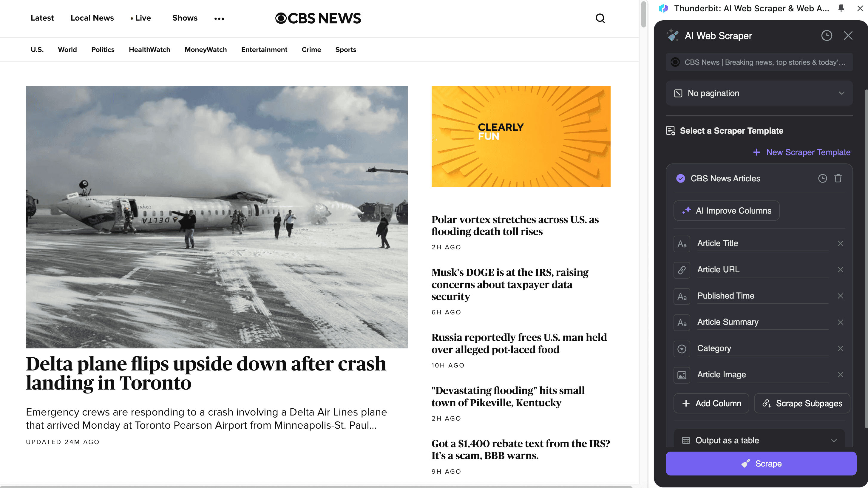868x488 pixels.
Task: Open the MoneyWatch section
Action: (x=206, y=50)
